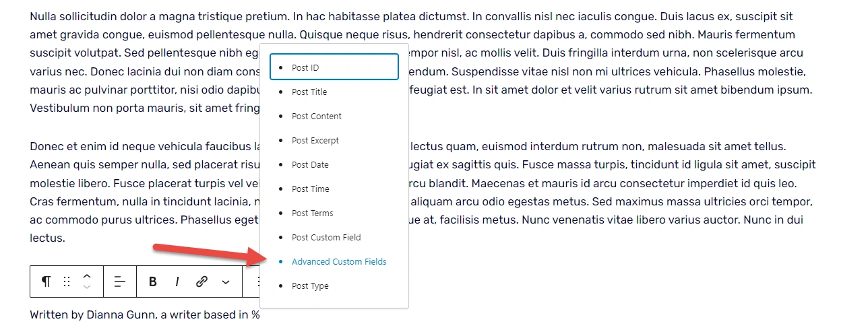The image size is (868, 332).
Task: Select Advanced Custom Fields
Action: 339,261
